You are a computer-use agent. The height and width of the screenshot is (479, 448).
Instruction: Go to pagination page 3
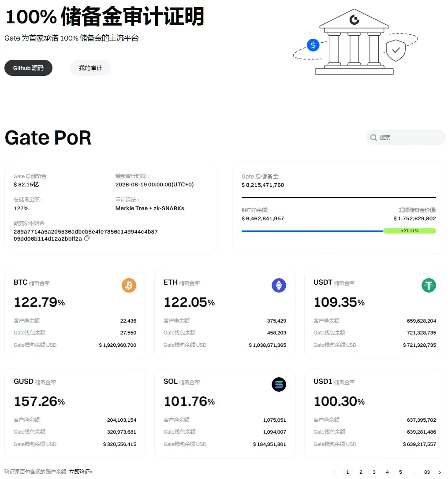tap(374, 472)
